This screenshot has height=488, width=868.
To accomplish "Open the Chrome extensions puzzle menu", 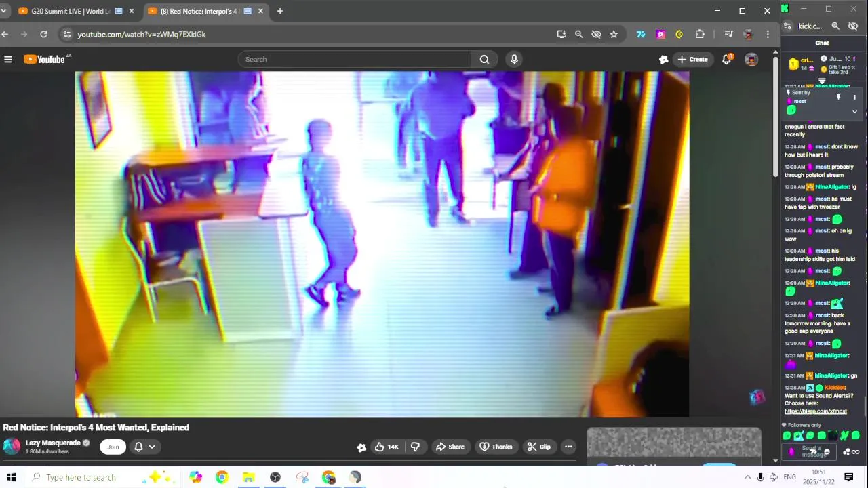I will click(700, 34).
